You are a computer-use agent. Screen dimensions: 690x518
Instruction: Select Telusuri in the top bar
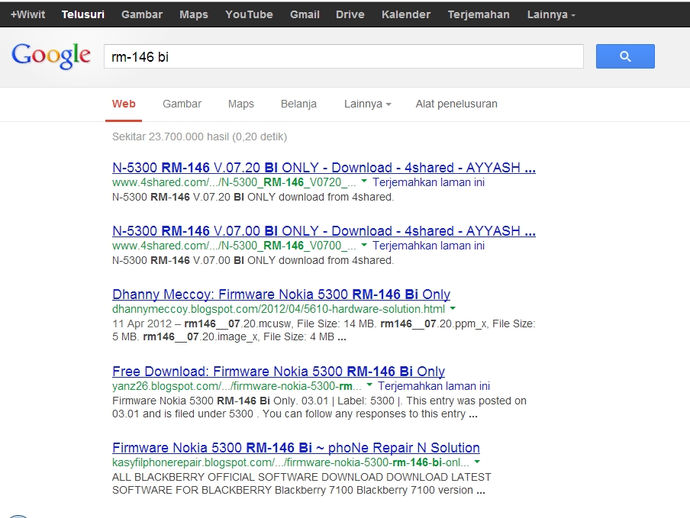pyautogui.click(x=83, y=15)
